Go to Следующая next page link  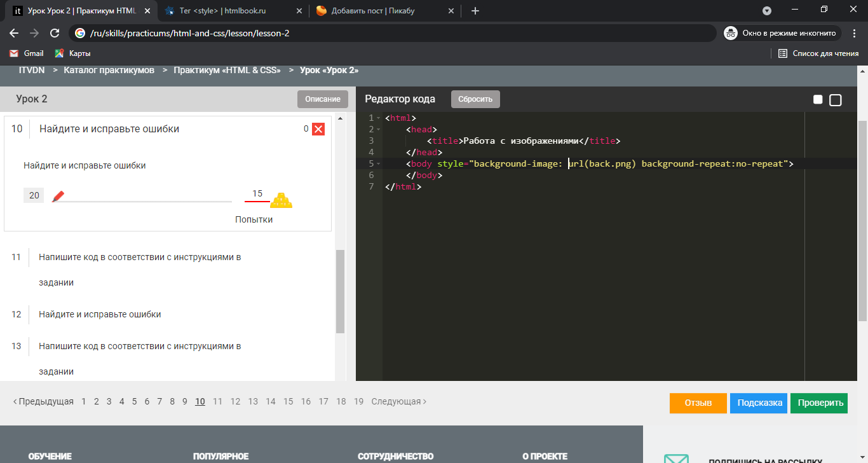(x=399, y=401)
